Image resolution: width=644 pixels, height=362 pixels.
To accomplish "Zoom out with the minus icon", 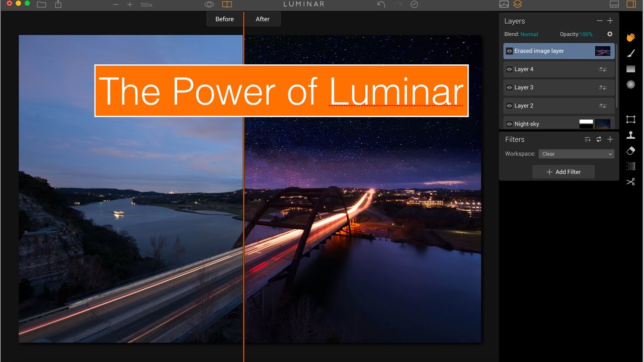I will coord(116,4).
